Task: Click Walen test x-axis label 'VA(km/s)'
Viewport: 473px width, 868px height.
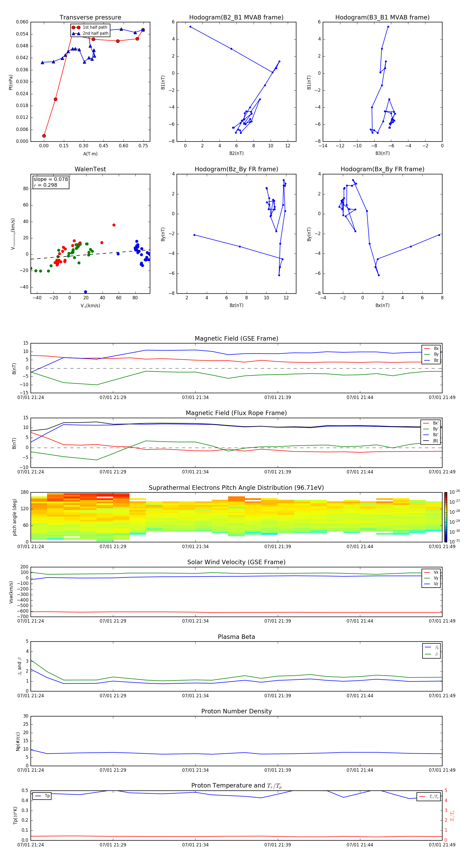Action: coord(90,306)
